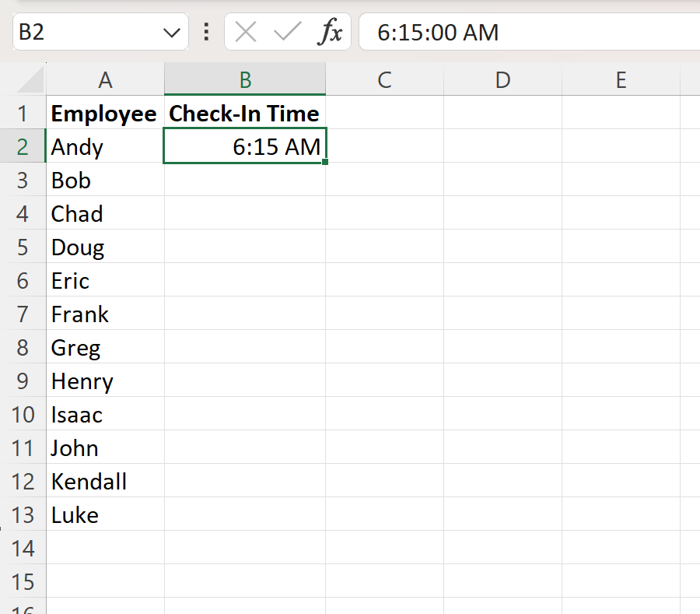Click the Insert Function (fx) icon
700x614 pixels.
[x=332, y=32]
